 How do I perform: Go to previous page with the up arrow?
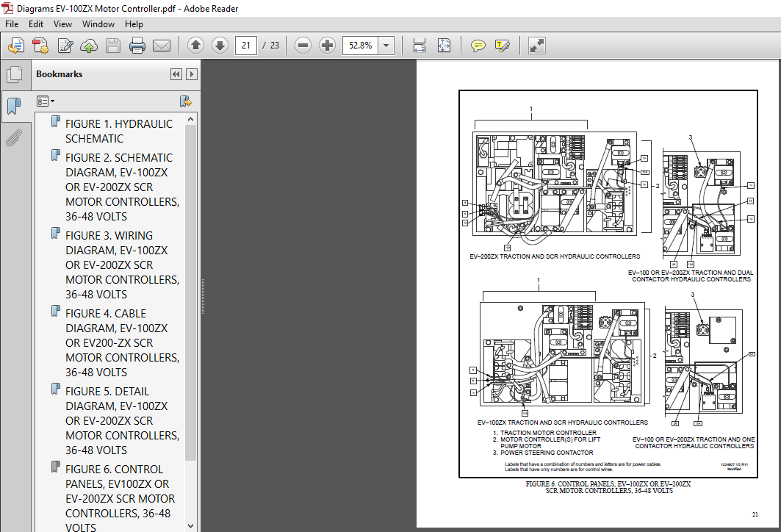tap(195, 46)
